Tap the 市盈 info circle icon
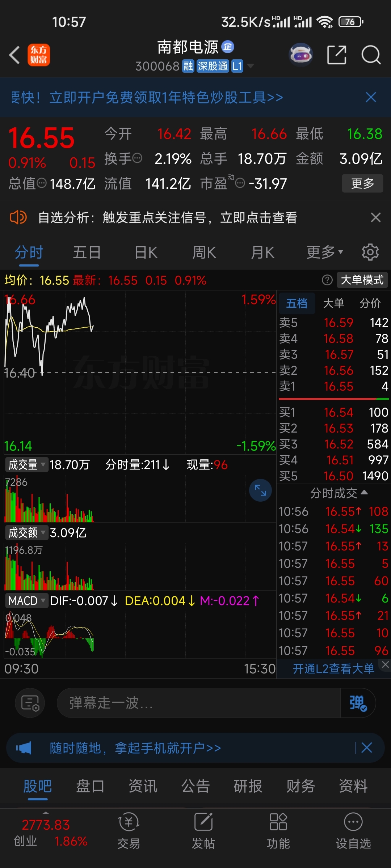This screenshot has height=868, width=391. coord(240,183)
